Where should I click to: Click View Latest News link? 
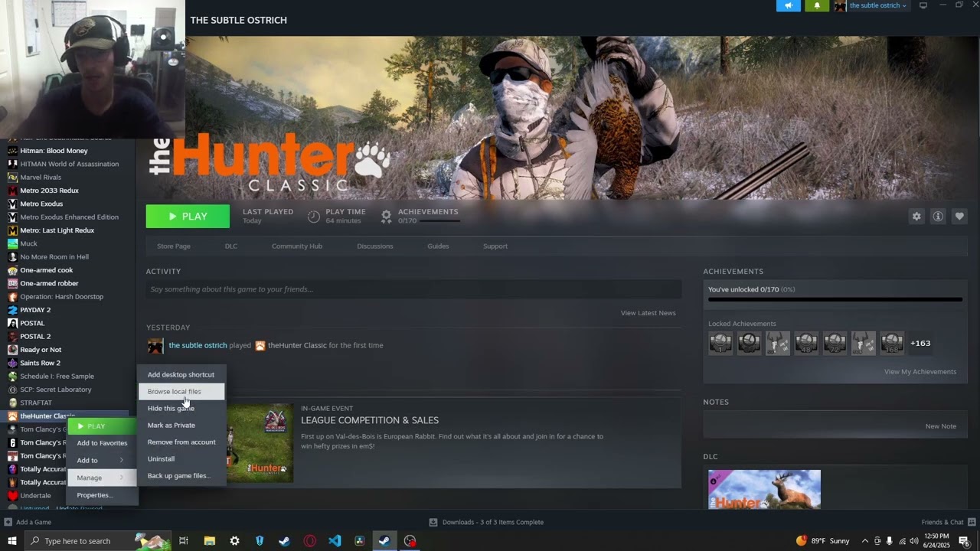pyautogui.click(x=648, y=313)
